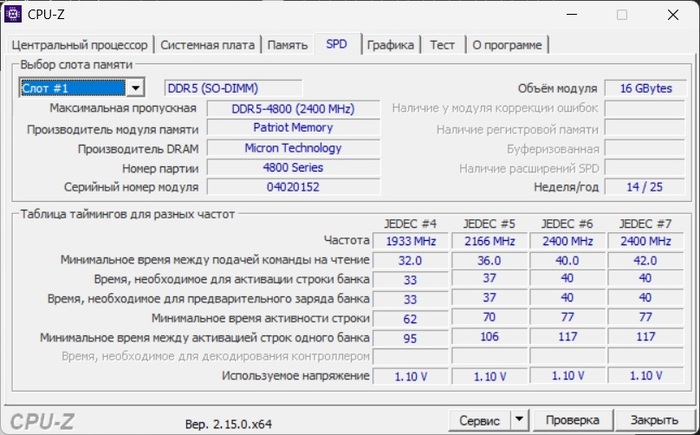Click the DDR5 (SO-DIMM) type field
Viewport: 700px width, 435px height.
(232, 88)
